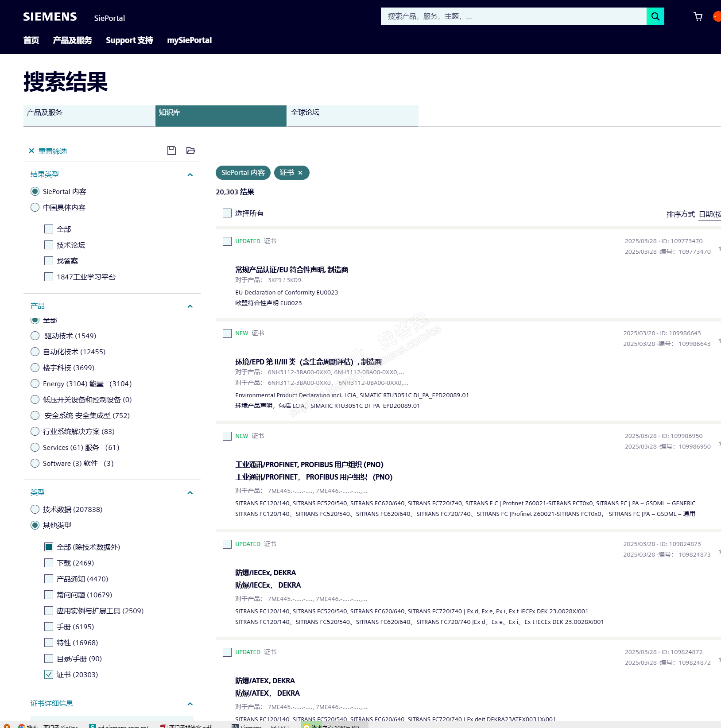
Task: Click the SIEMENS logo
Action: coord(50,17)
